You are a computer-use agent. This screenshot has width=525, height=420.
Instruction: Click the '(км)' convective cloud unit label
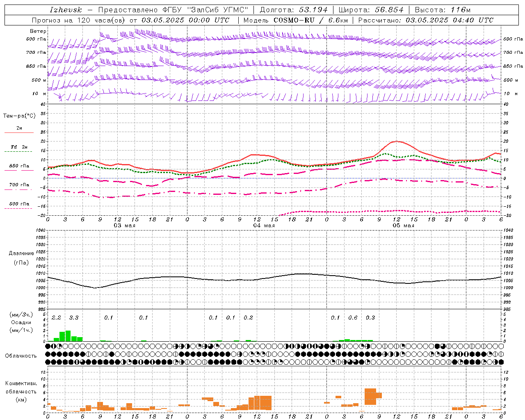[x=21, y=399]
